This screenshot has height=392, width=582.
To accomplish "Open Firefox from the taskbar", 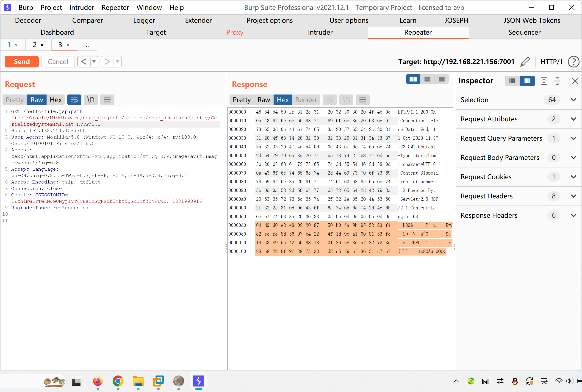I will coord(98,381).
